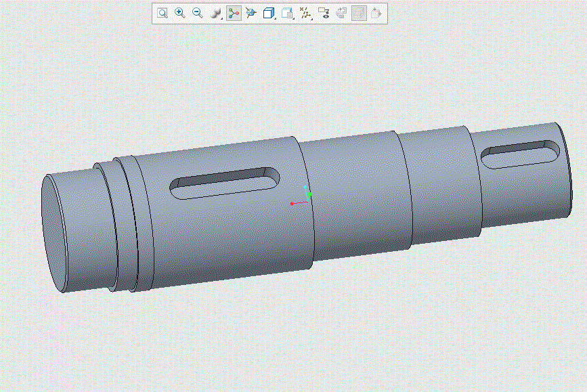
Task: Expand the arrow beside the View Manager icon
Action: pyautogui.click(x=294, y=18)
